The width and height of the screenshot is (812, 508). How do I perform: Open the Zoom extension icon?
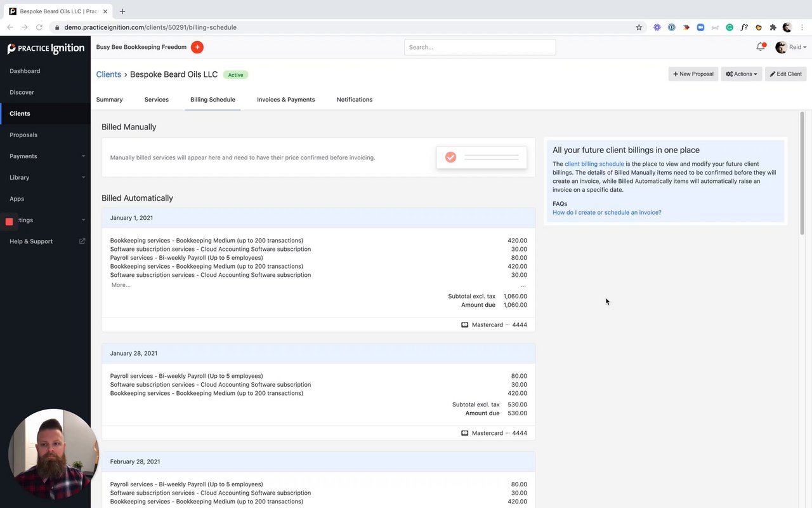click(700, 27)
